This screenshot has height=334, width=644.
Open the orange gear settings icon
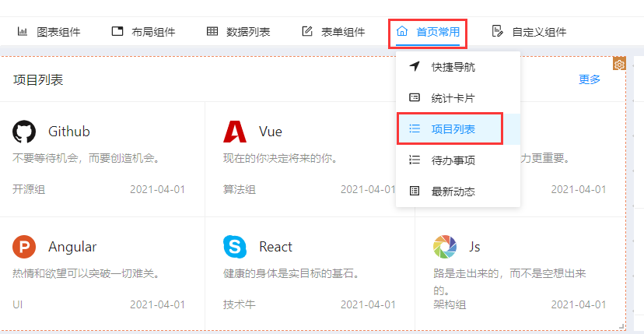coord(619,64)
